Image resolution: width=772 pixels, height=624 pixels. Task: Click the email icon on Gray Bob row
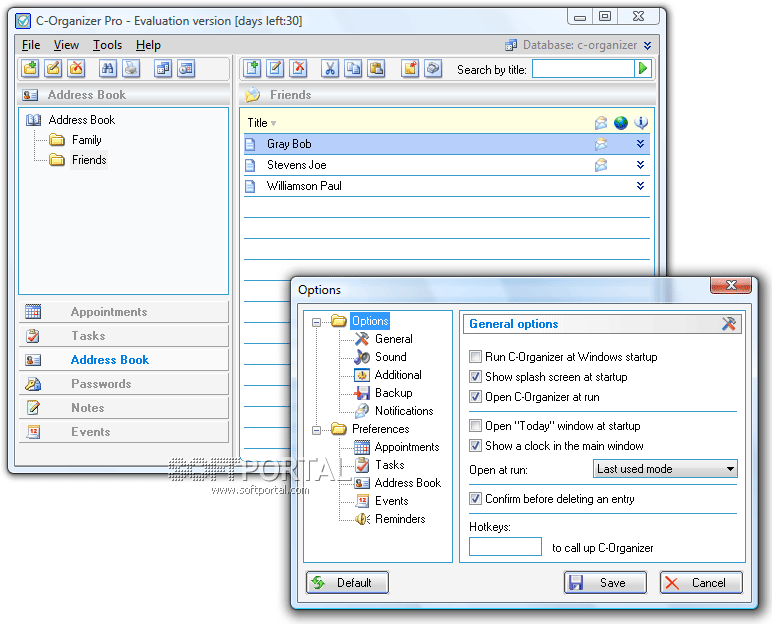click(601, 144)
